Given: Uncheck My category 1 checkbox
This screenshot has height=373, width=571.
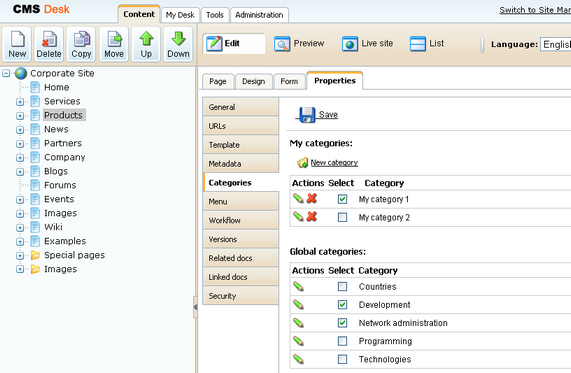Looking at the screenshot, I should coord(342,199).
